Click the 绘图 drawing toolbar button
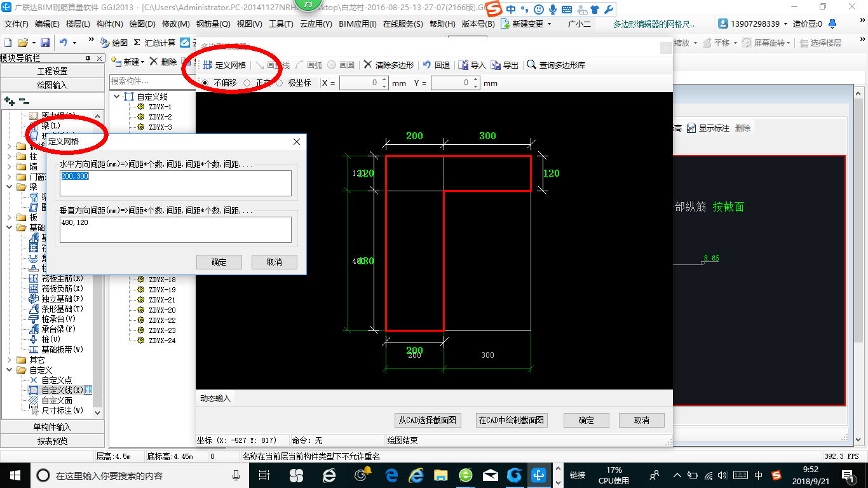This screenshot has height=488, width=868. [114, 43]
